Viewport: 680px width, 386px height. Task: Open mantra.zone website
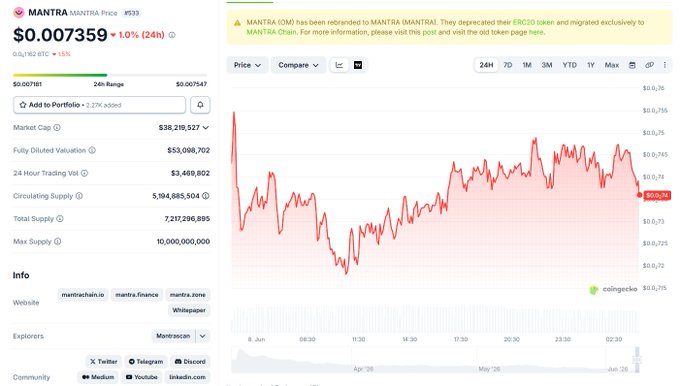(x=187, y=295)
